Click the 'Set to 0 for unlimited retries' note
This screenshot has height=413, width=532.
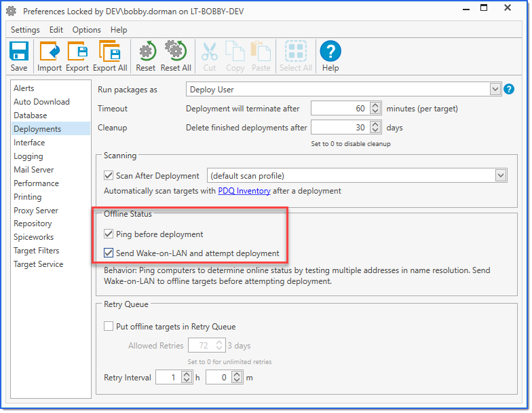[229, 361]
